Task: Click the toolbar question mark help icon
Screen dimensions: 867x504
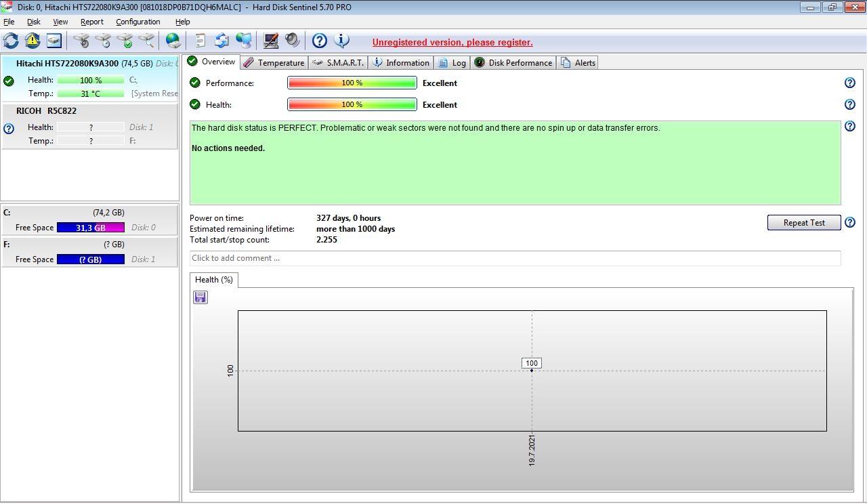Action: [319, 41]
